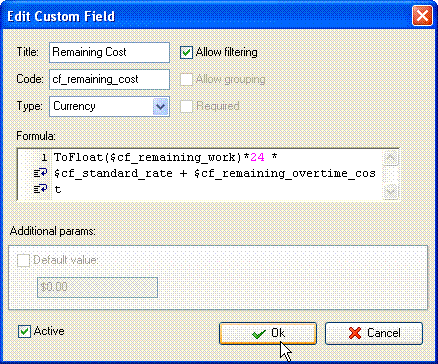438x364 pixels.
Task: Click the disabled Allow grouping checkbox
Action: point(186,80)
